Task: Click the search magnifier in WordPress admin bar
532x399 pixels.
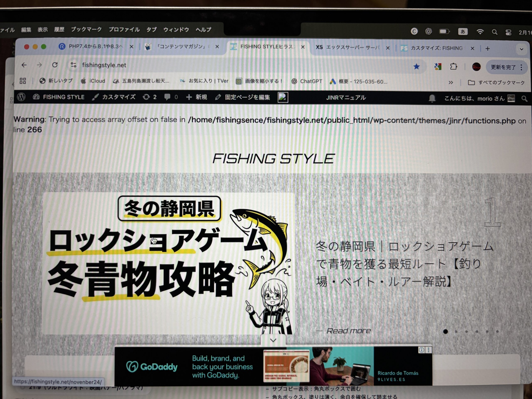Action: 524,99
